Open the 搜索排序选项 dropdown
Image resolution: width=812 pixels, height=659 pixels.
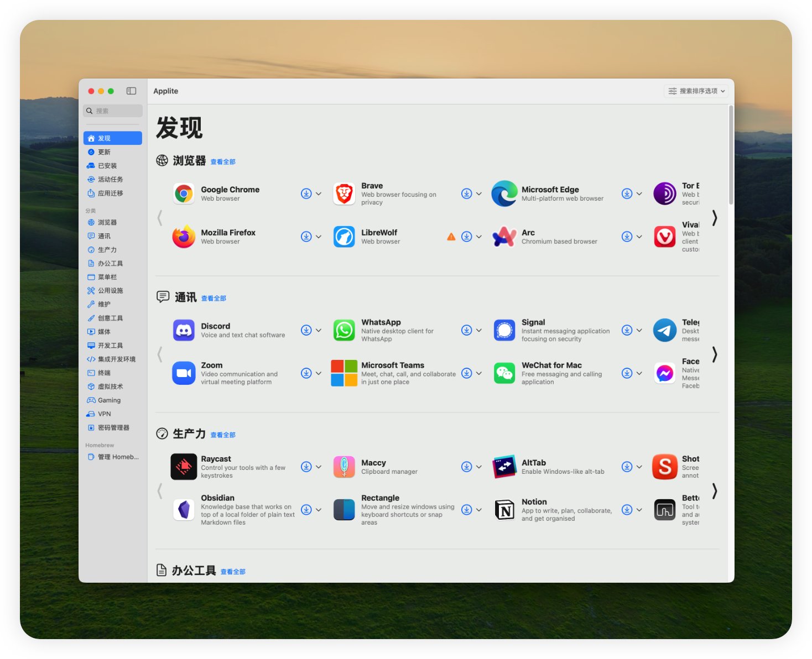(696, 91)
